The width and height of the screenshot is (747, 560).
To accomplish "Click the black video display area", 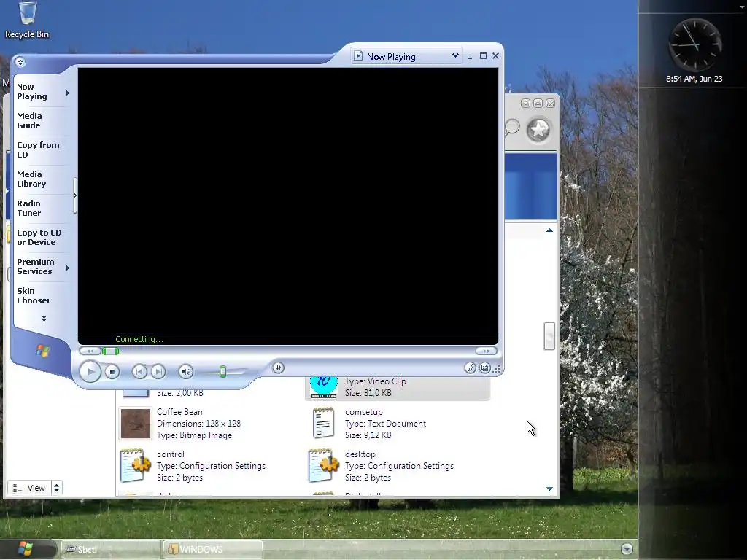I will click(x=287, y=200).
